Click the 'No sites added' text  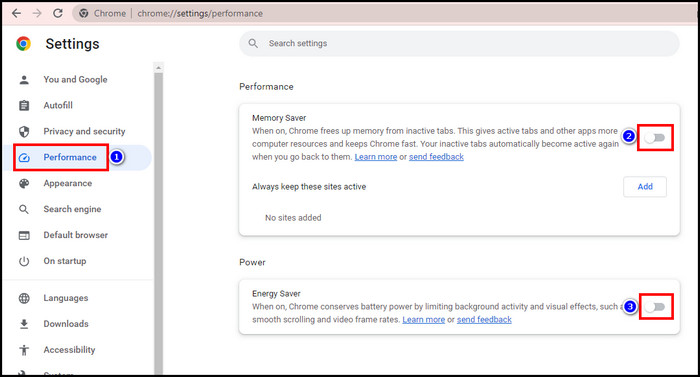(293, 218)
